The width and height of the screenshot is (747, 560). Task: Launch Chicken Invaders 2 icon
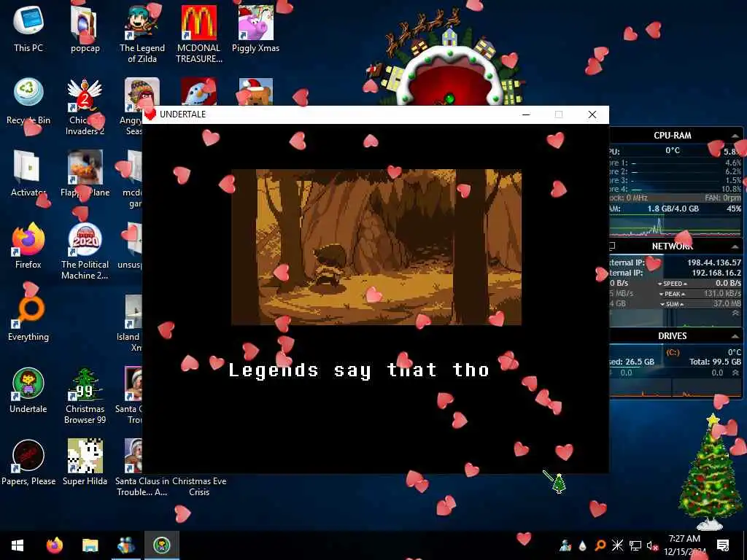click(85, 106)
